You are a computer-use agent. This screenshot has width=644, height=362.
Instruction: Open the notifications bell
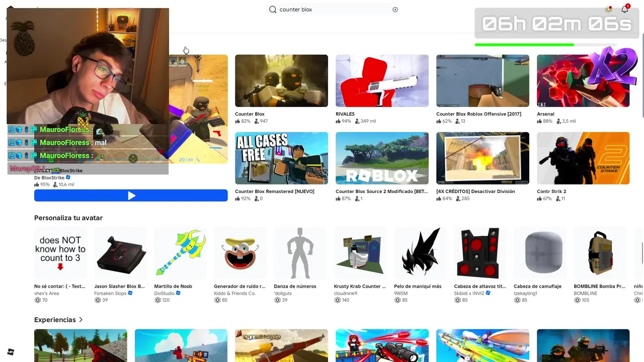coord(624,9)
